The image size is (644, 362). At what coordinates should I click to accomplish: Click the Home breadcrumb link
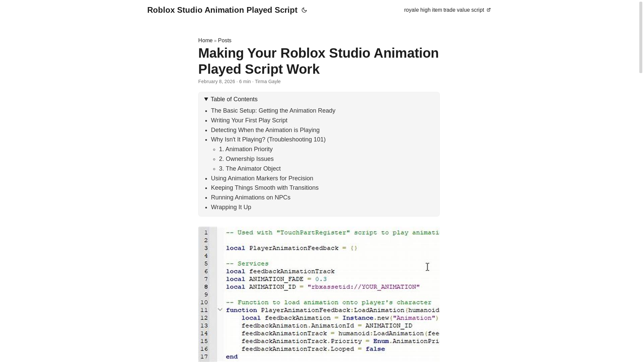click(x=205, y=40)
